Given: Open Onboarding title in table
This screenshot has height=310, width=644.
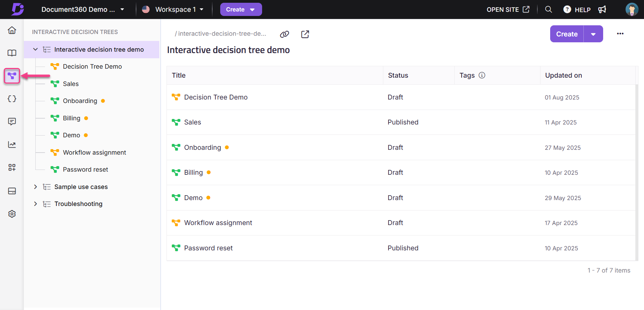Looking at the screenshot, I should pyautogui.click(x=203, y=147).
